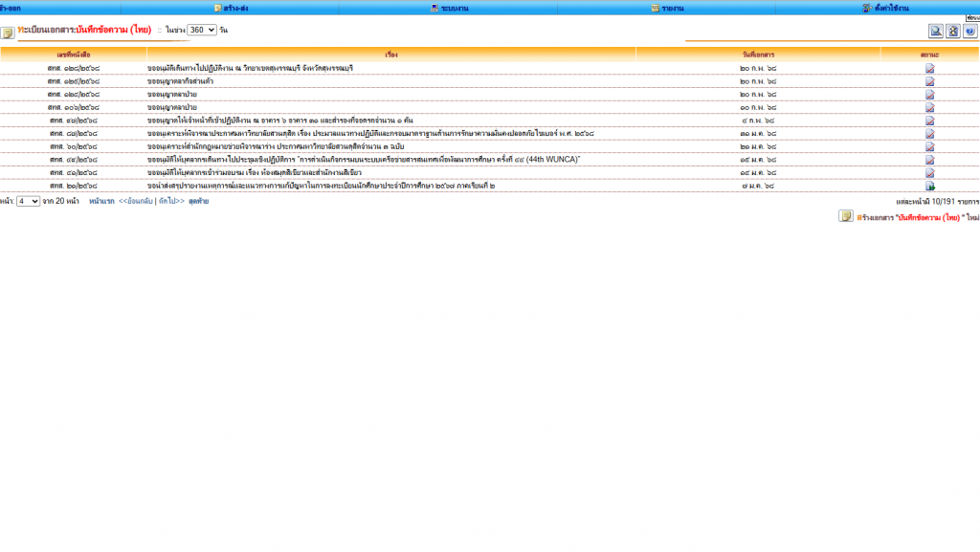Jump to last page via สุดท้าย link

click(199, 202)
